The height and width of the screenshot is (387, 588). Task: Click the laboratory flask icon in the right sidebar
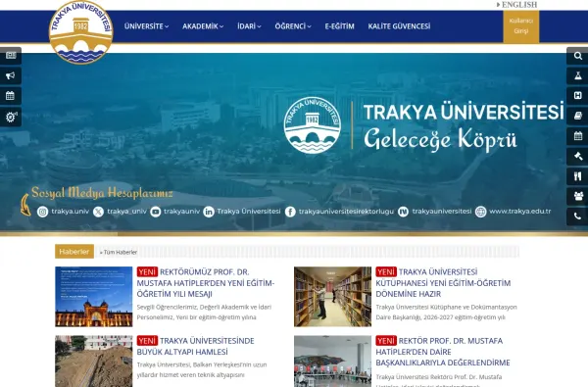click(577, 75)
